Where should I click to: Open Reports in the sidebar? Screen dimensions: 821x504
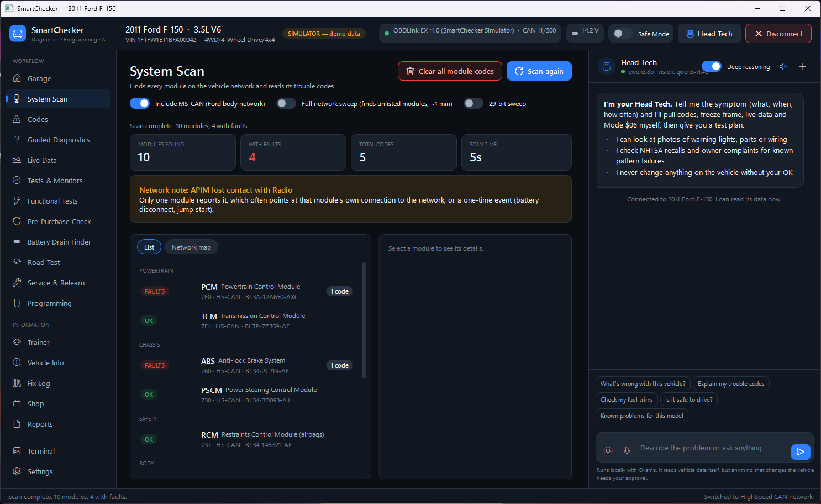click(58, 424)
